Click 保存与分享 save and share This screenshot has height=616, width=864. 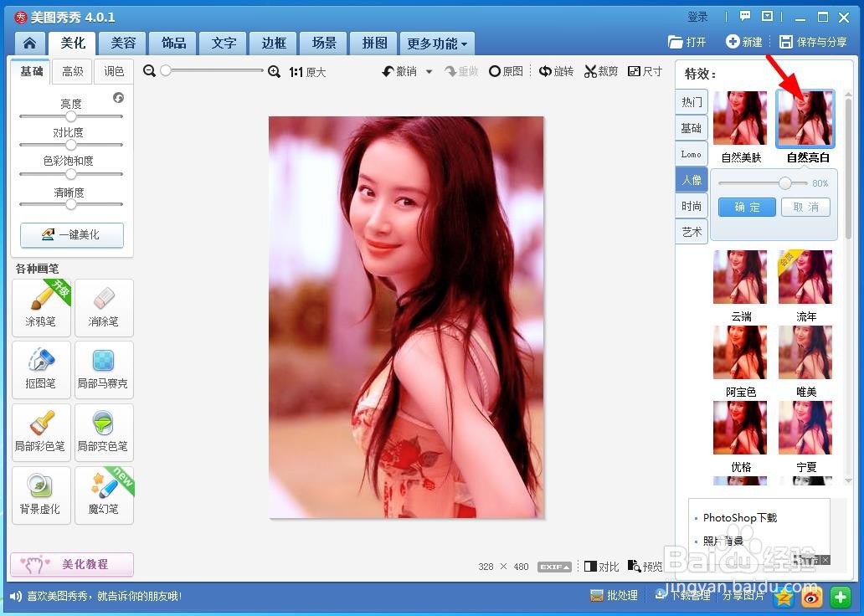[x=813, y=42]
